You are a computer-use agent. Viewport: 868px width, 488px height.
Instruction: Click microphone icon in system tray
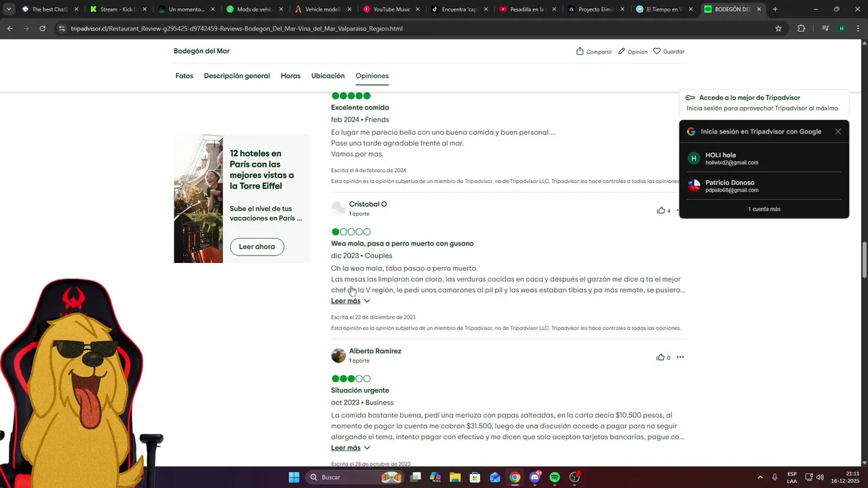774,477
